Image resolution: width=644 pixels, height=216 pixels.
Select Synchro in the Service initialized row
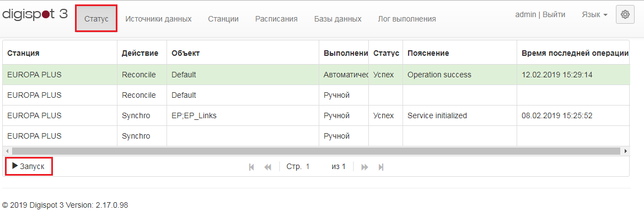click(142, 115)
